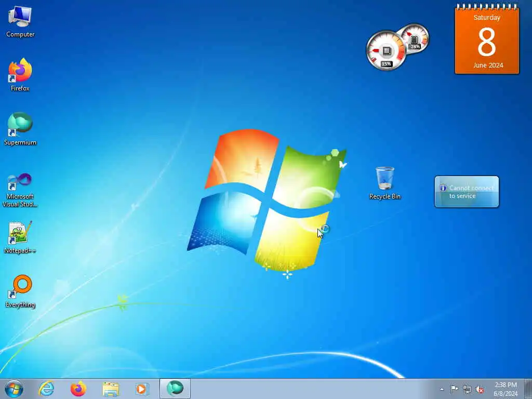The width and height of the screenshot is (532, 399).
Task: Click the calendar gadget showing Saturday 8
Action: tap(487, 39)
